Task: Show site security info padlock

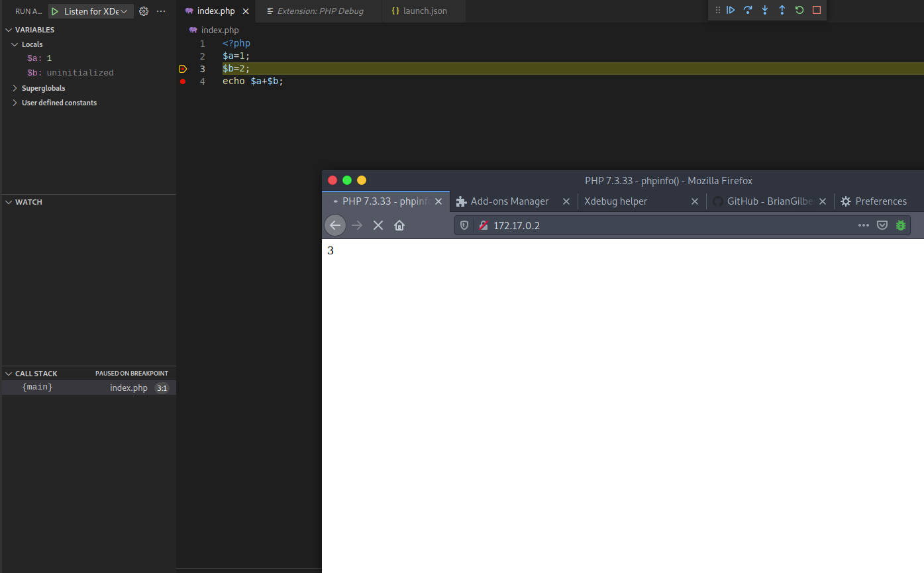Action: pos(484,225)
